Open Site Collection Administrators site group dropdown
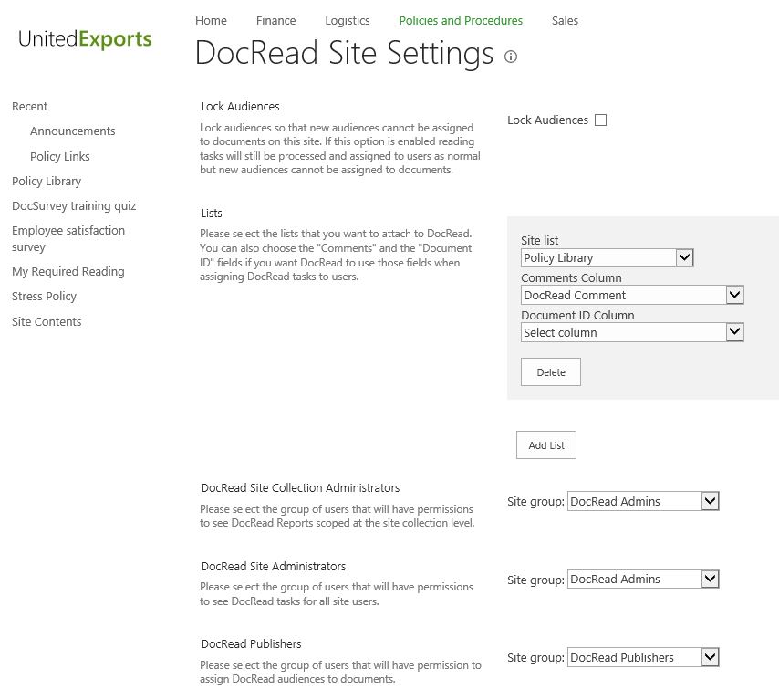Viewport: 779px width, 700px height. click(643, 501)
